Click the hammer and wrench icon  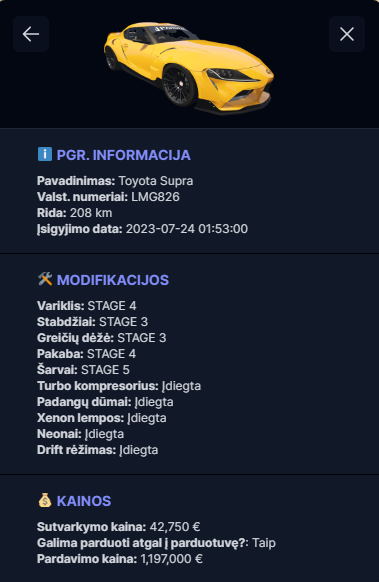click(x=45, y=279)
